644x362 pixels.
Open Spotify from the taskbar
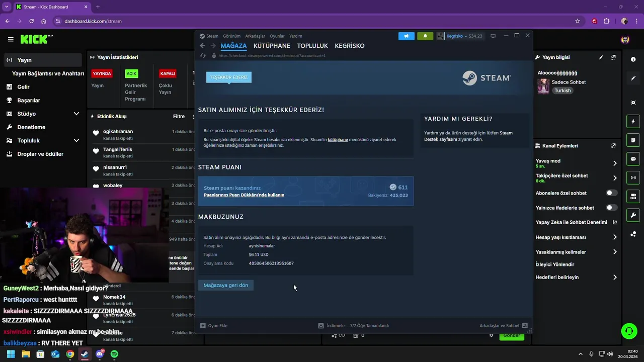[x=114, y=354]
